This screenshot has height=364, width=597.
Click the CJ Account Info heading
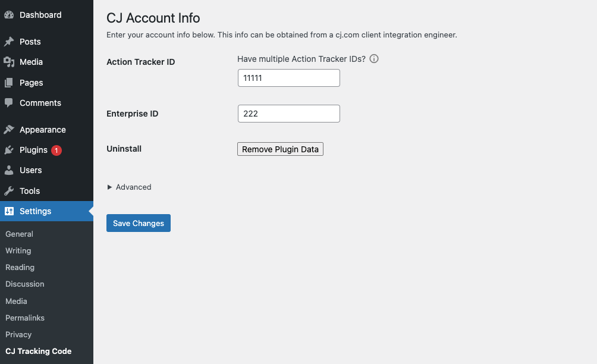(x=153, y=18)
